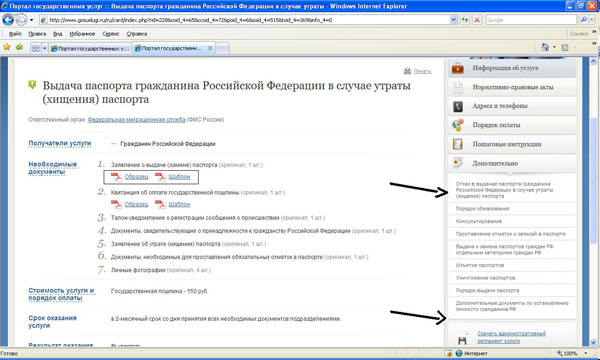The width and height of the screenshot is (600, 360).
Task: Open Образец PDF for квитанция об оплате пошлины
Action: pyautogui.click(x=136, y=204)
